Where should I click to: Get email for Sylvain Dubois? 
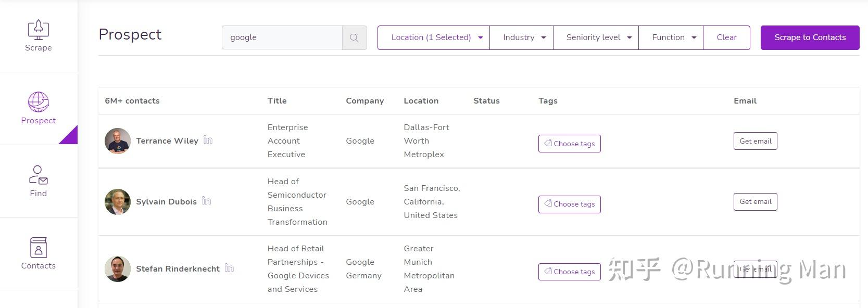tap(755, 202)
